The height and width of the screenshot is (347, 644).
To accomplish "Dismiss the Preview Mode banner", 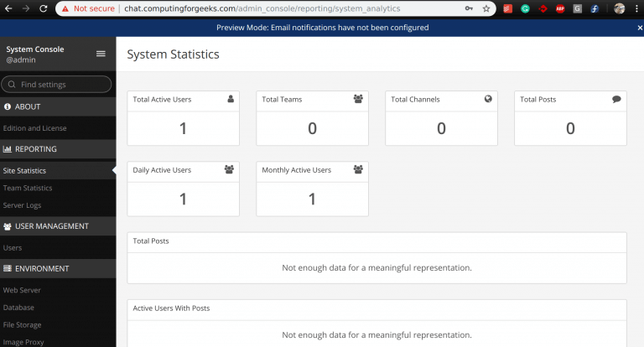I will (639, 28).
